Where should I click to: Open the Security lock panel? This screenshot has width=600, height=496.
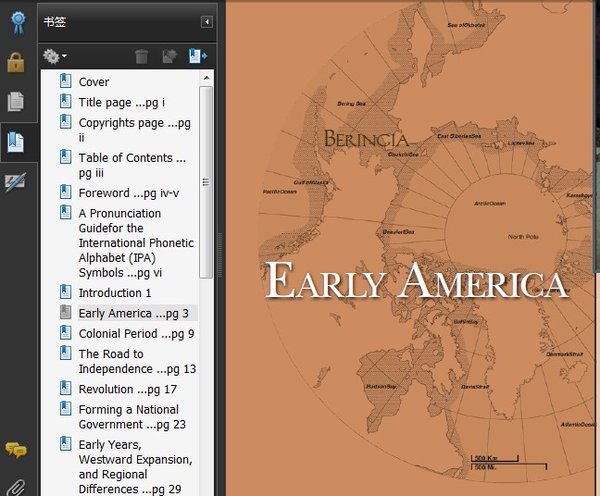16,62
